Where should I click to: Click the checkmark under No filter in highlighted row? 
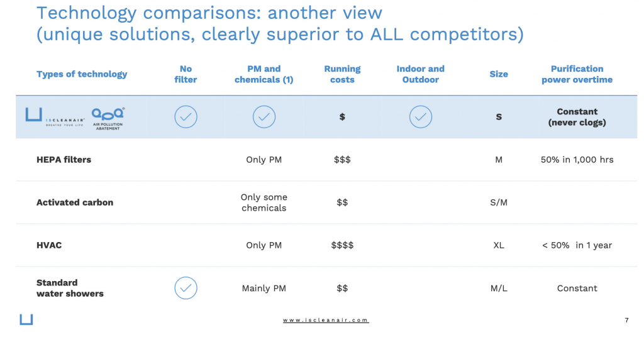tap(186, 117)
